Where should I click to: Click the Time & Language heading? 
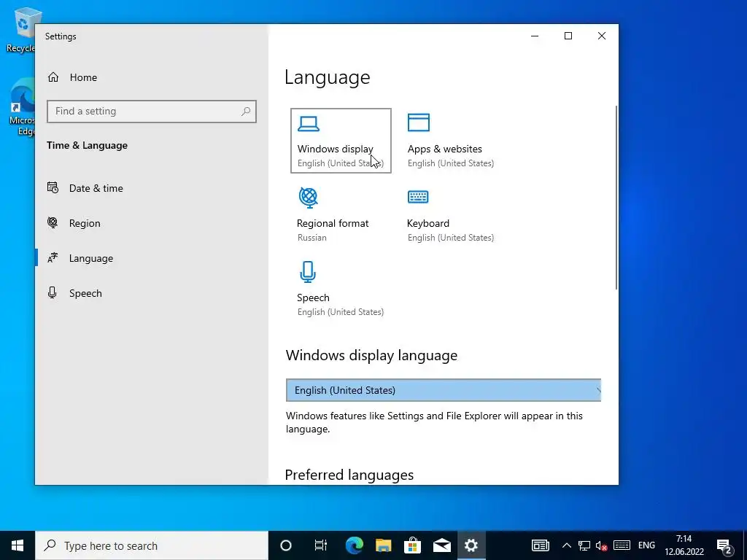coord(88,145)
